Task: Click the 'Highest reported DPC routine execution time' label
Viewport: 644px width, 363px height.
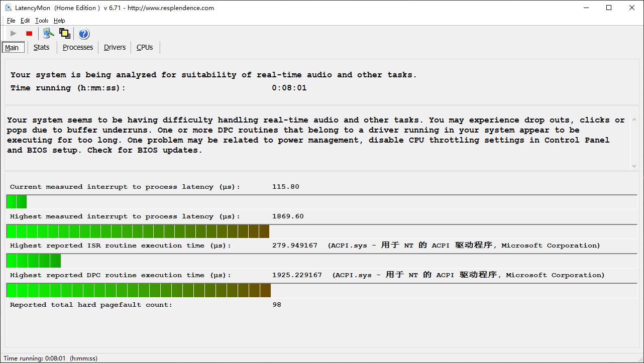Action: (121, 275)
